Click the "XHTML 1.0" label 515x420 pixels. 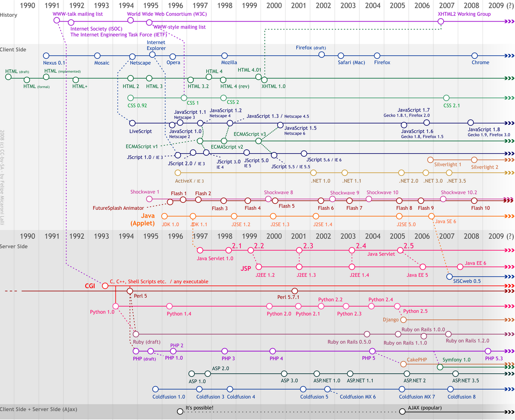[273, 86]
